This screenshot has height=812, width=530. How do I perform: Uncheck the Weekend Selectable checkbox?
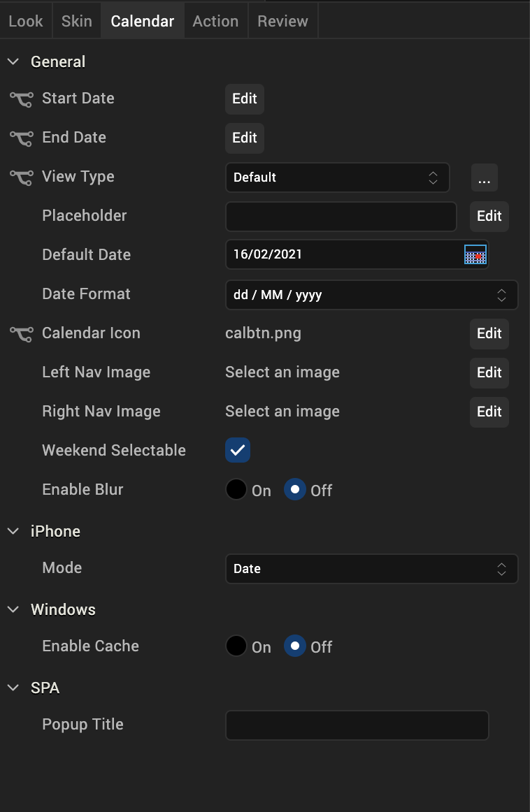pos(238,451)
